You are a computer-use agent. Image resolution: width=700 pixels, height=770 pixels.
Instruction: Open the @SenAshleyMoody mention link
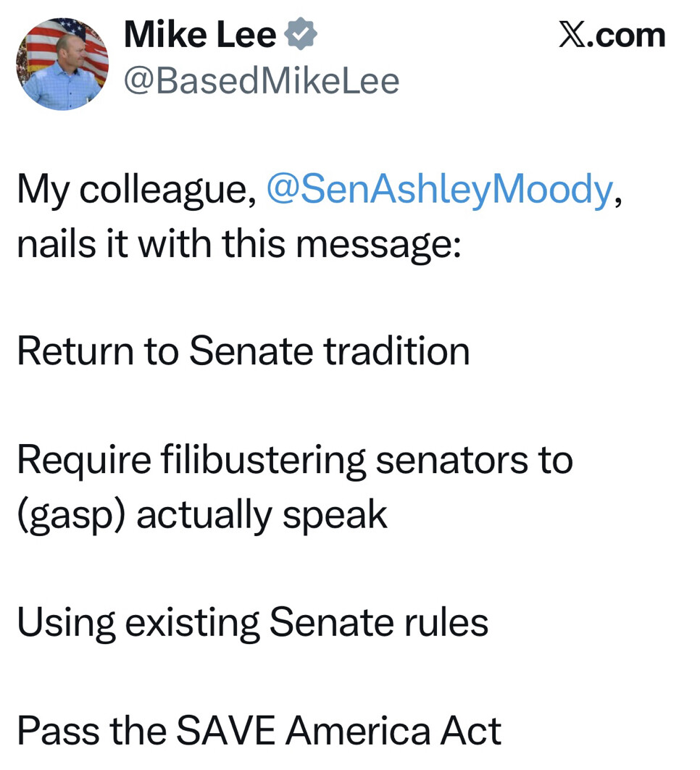[x=440, y=190]
